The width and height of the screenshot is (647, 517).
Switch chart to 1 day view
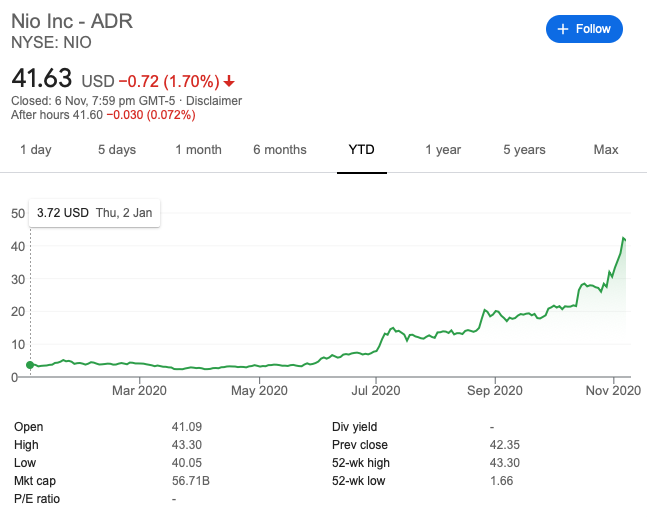click(x=36, y=149)
